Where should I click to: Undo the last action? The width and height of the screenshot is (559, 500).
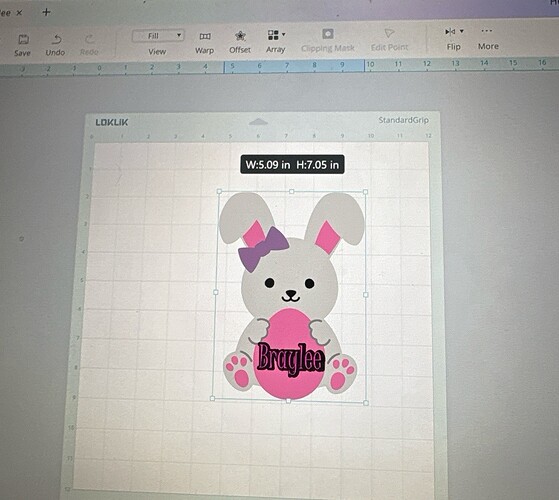click(x=56, y=39)
